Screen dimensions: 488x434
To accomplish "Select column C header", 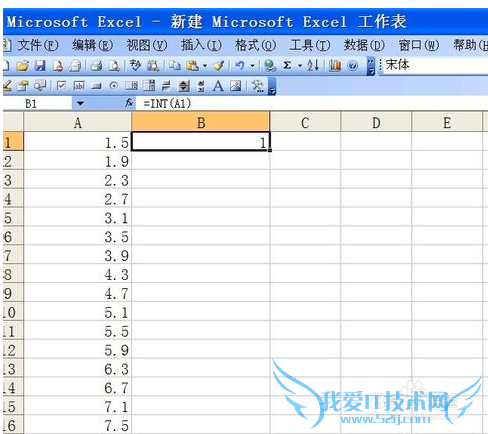I will coord(305,123).
